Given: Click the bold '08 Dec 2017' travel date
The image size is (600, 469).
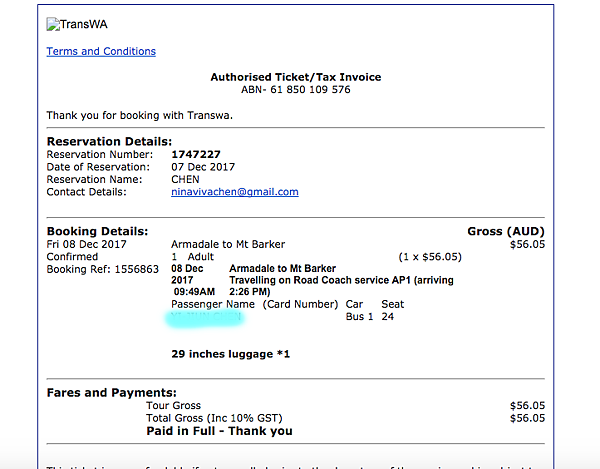Looking at the screenshot, I should tap(188, 274).
